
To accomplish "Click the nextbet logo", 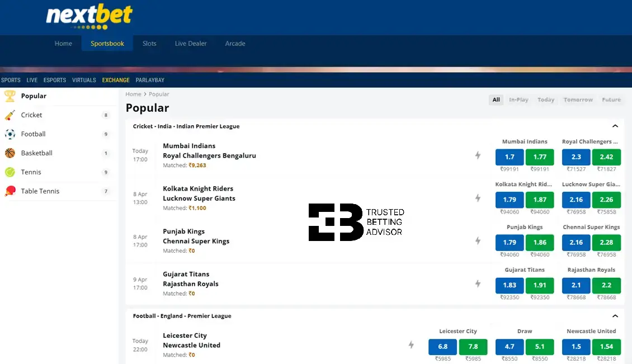I will (89, 17).
